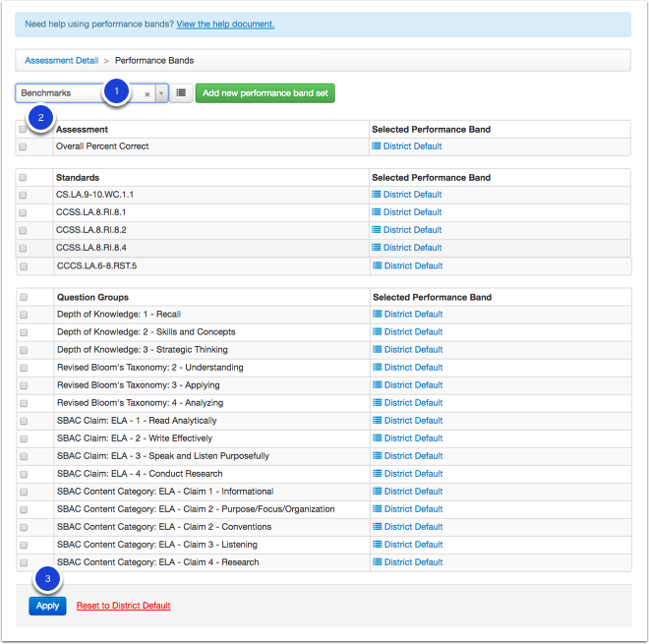
Task: Check the CCSS.LA.8.RI.8.2 checkbox
Action: pos(23,230)
